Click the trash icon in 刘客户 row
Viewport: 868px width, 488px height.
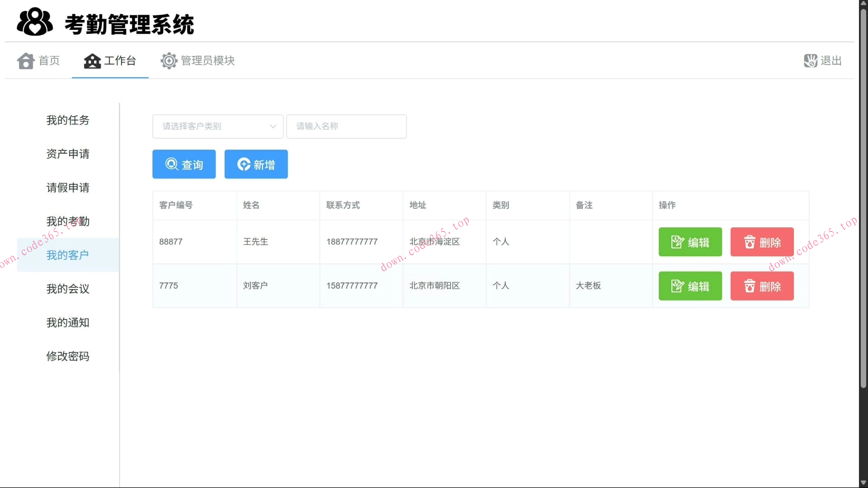coord(750,286)
